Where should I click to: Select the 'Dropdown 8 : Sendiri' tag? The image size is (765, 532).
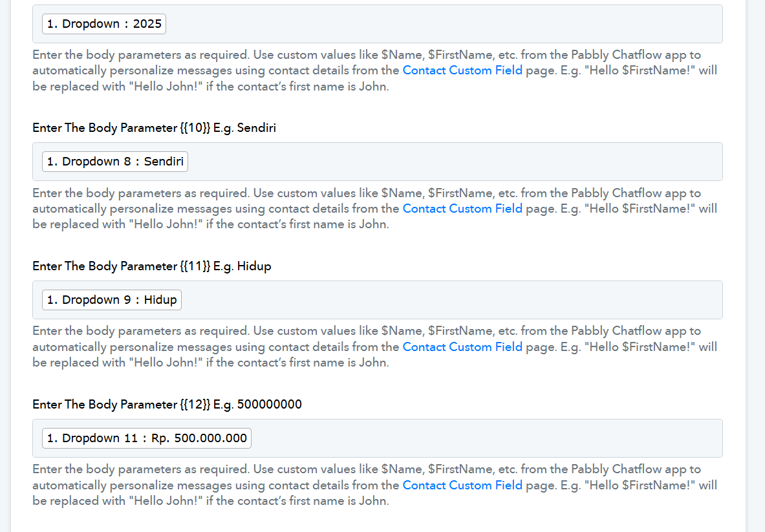pyautogui.click(x=115, y=162)
